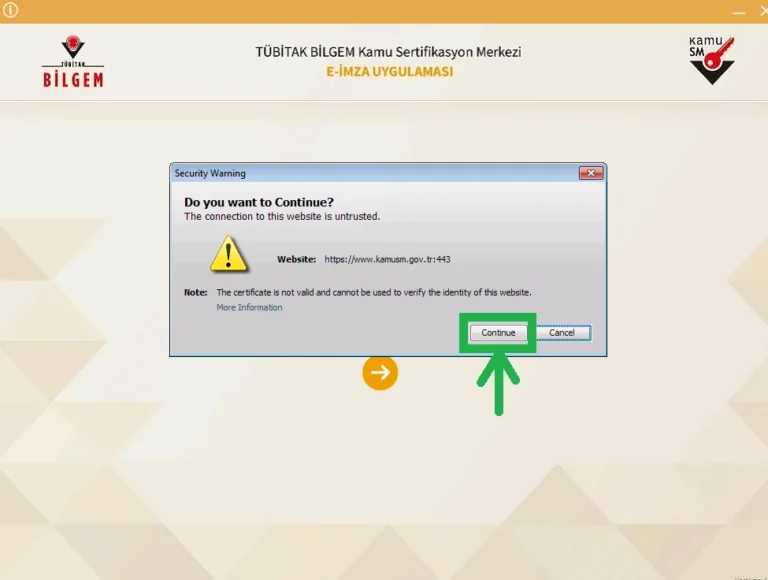The height and width of the screenshot is (580, 768).
Task: Click the info icon in title bar
Action: point(10,10)
